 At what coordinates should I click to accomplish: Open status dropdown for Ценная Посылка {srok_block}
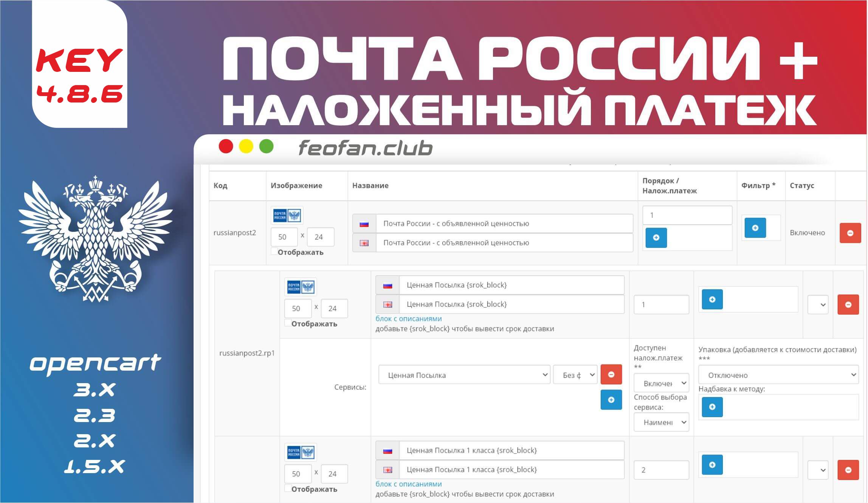(818, 305)
